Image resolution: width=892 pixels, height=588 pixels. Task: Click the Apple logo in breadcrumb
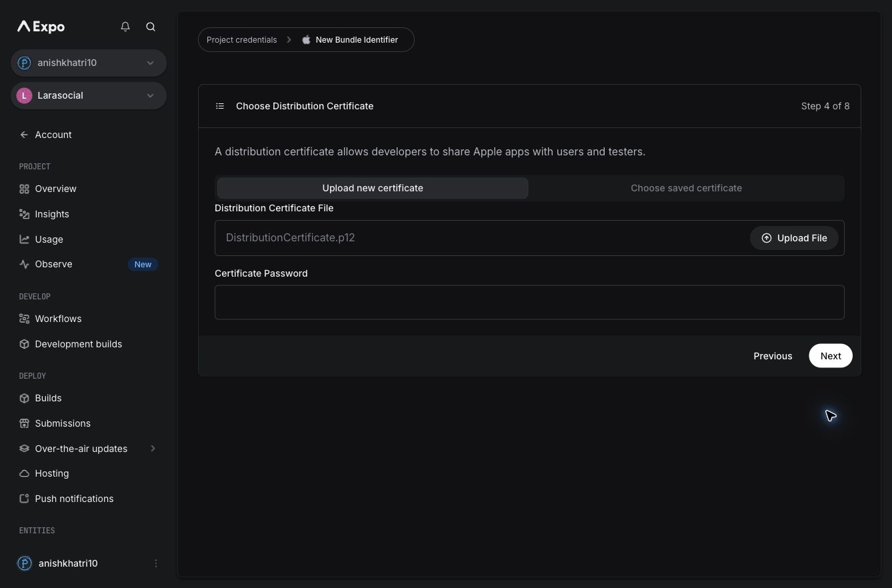(306, 39)
